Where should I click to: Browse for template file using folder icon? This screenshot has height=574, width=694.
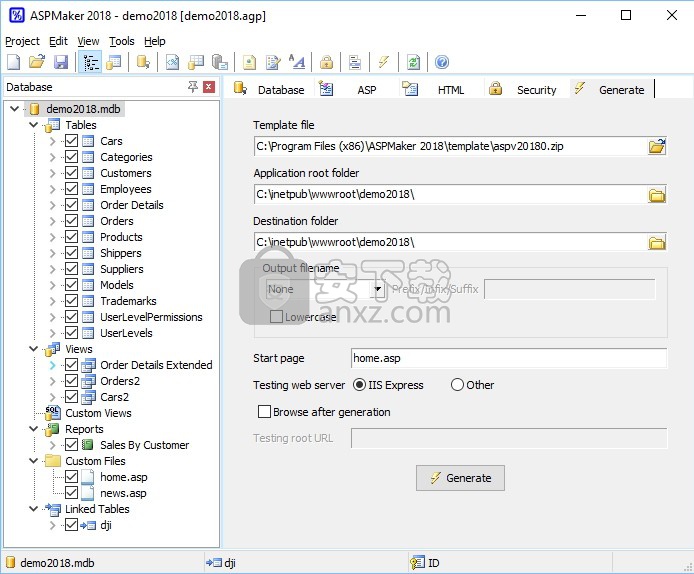657,146
